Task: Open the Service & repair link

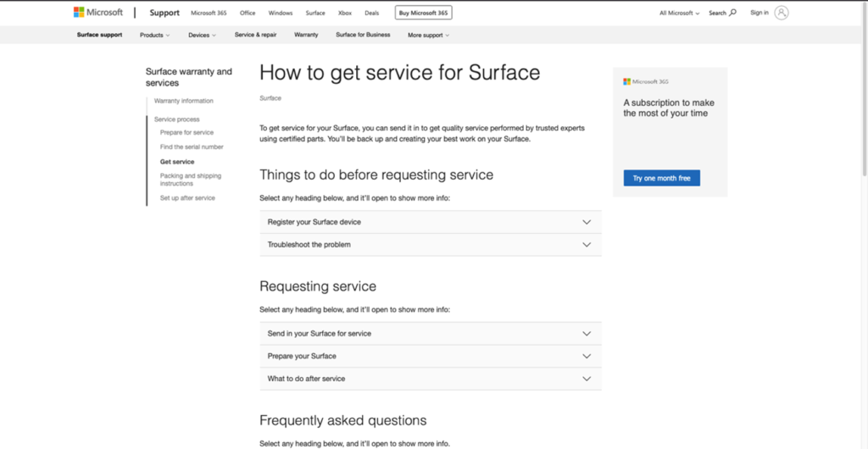Action: pos(255,34)
